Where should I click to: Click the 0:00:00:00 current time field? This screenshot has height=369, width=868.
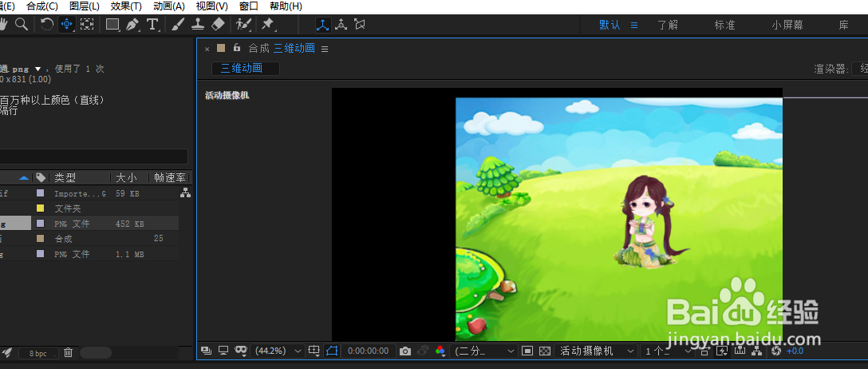click(x=368, y=351)
